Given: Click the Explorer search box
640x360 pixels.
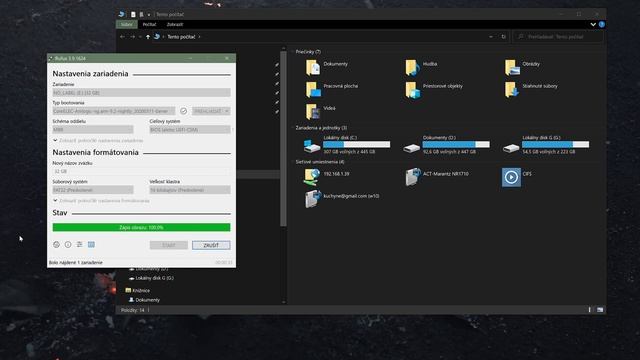Looking at the screenshot, I should [558, 37].
